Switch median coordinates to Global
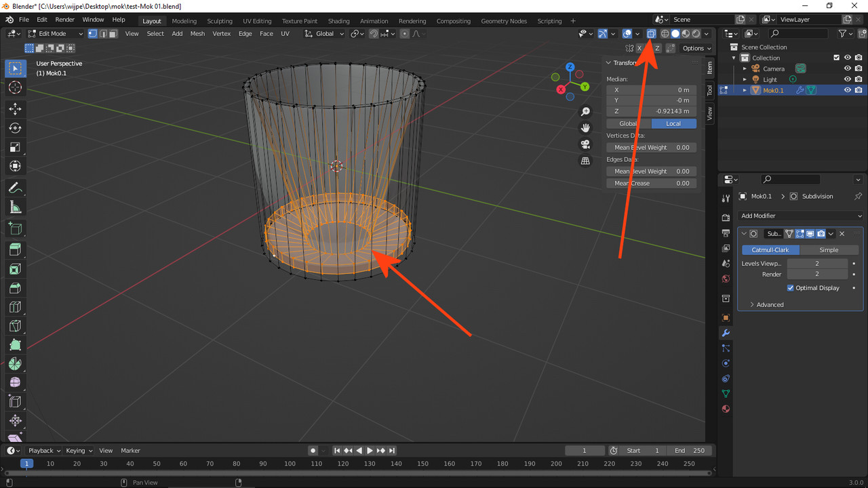Viewport: 868px width, 488px height. (629, 123)
